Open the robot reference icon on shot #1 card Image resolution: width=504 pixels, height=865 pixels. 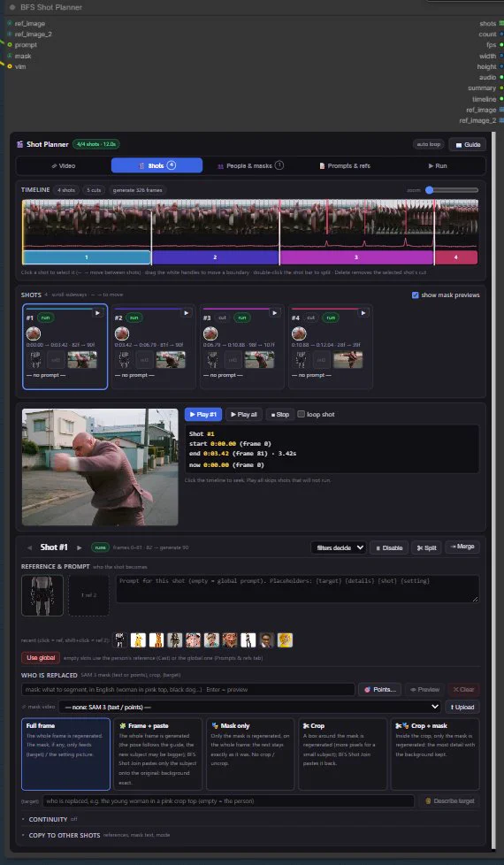click(x=35, y=360)
